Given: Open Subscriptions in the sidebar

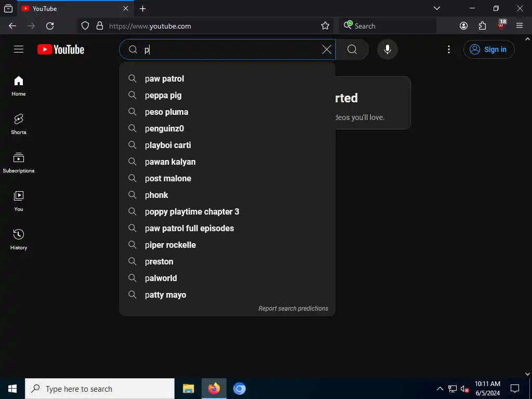Looking at the screenshot, I should (19, 163).
